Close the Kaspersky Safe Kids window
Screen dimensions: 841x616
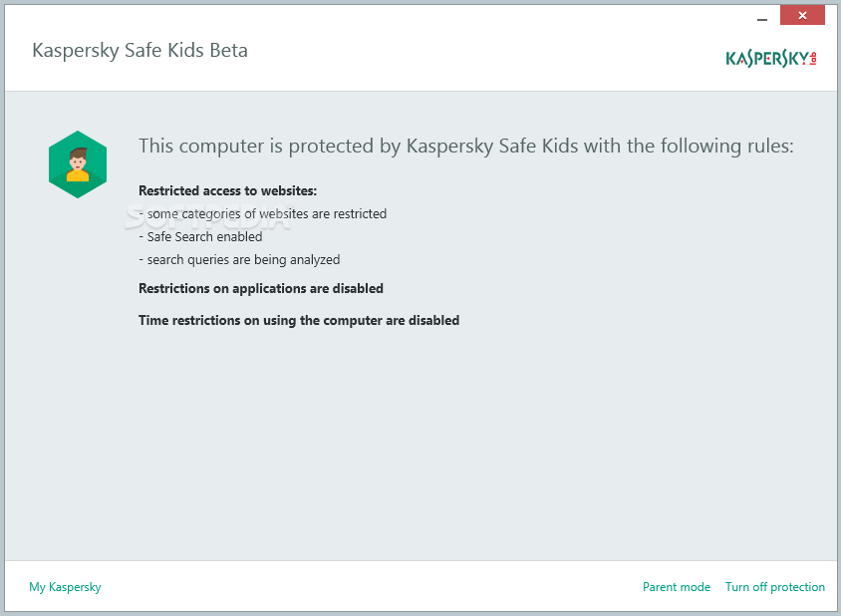802,16
